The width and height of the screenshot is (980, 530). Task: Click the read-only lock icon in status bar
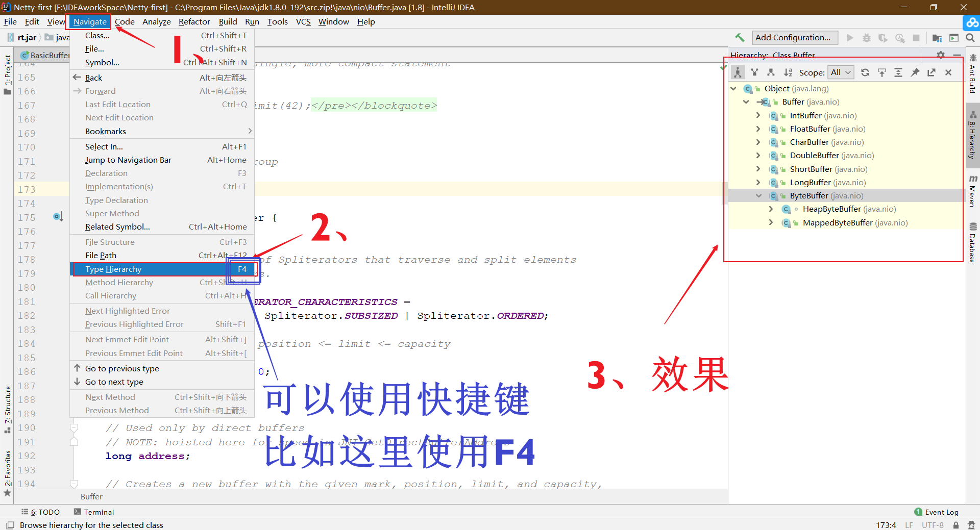955,525
